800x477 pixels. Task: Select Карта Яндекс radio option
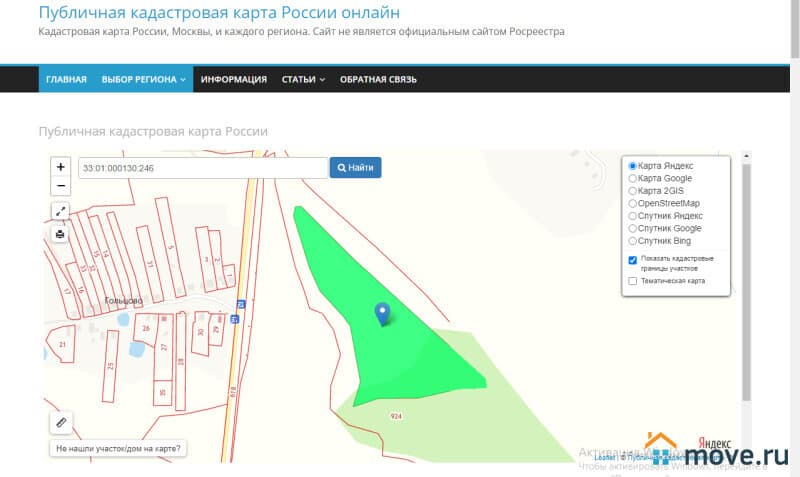click(633, 166)
